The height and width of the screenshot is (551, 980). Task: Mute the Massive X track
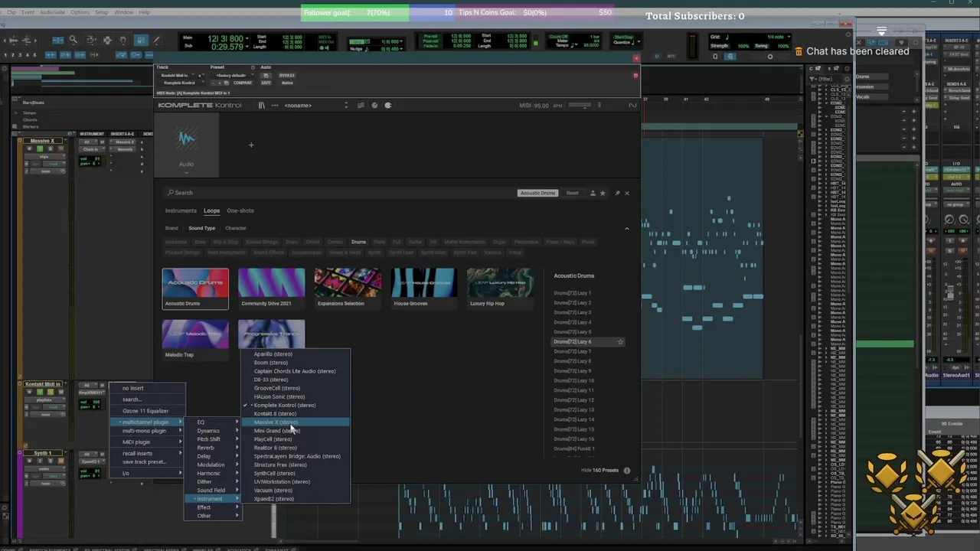point(61,148)
